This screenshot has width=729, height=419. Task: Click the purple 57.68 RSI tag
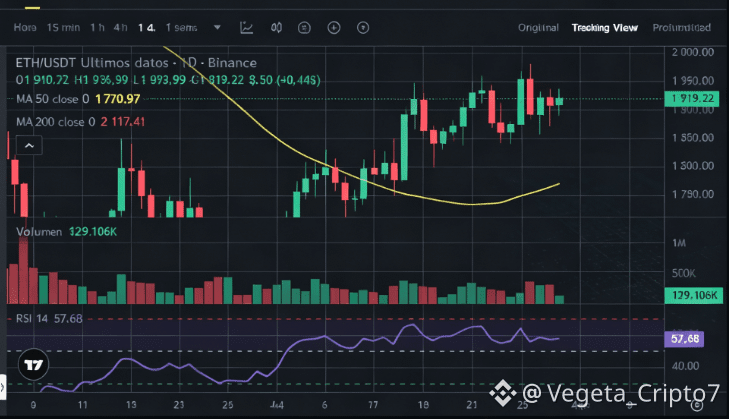tap(684, 339)
